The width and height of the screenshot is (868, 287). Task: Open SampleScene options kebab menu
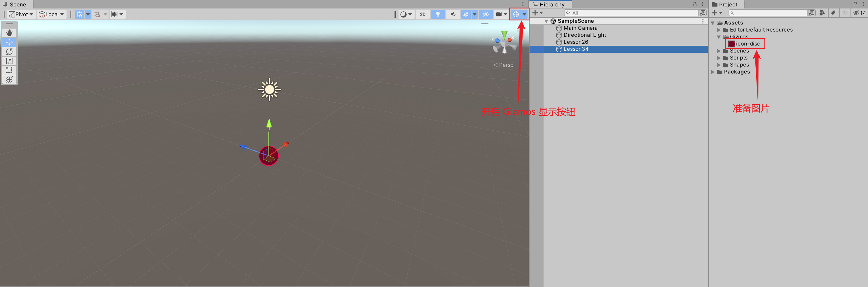coord(703,21)
